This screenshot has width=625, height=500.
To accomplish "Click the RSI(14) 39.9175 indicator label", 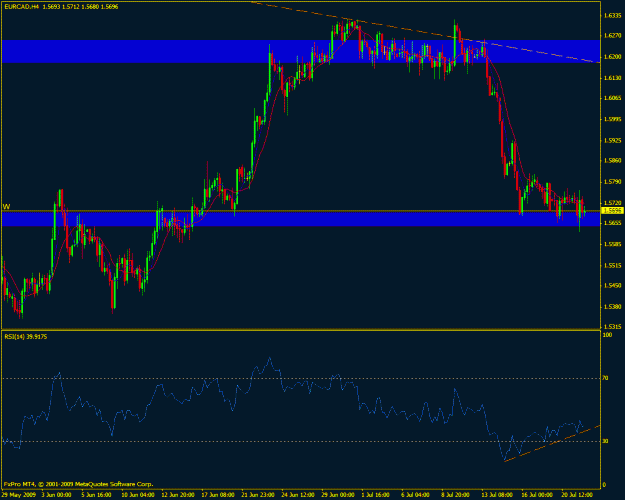I will click(26, 337).
